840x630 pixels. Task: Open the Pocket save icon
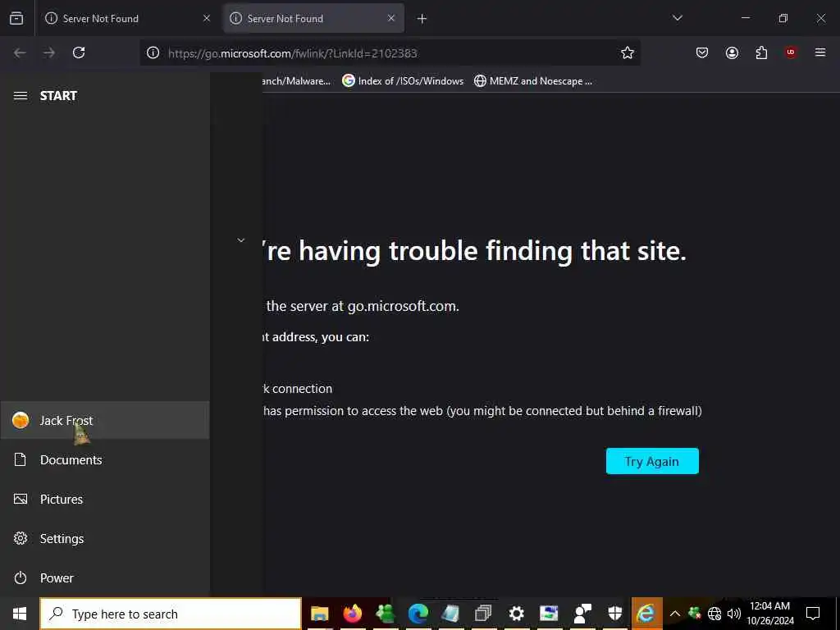coord(702,52)
